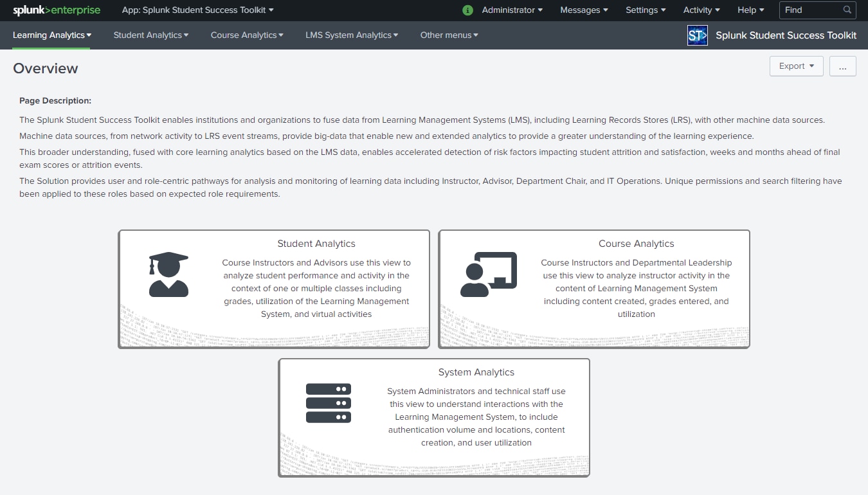This screenshot has height=495, width=868.
Task: Click the green info status icon
Action: (x=467, y=10)
